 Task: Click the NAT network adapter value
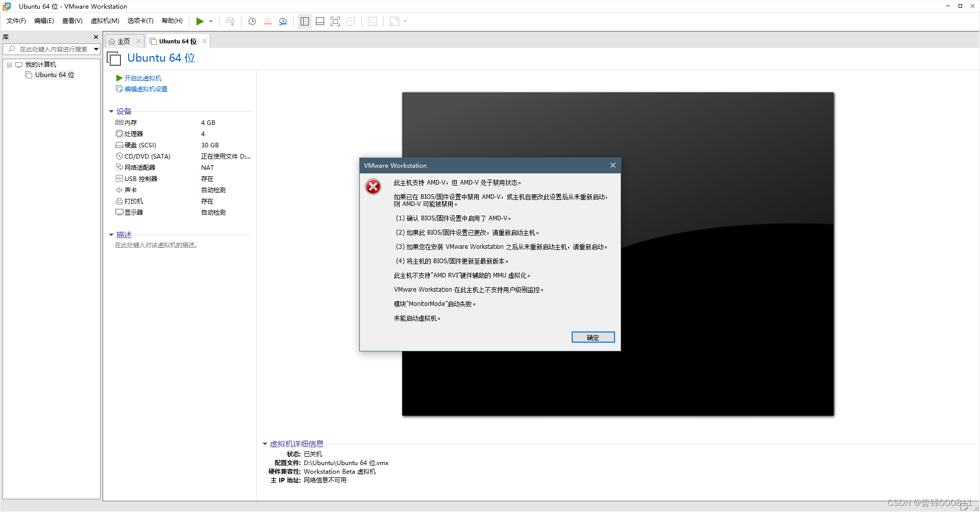point(207,168)
